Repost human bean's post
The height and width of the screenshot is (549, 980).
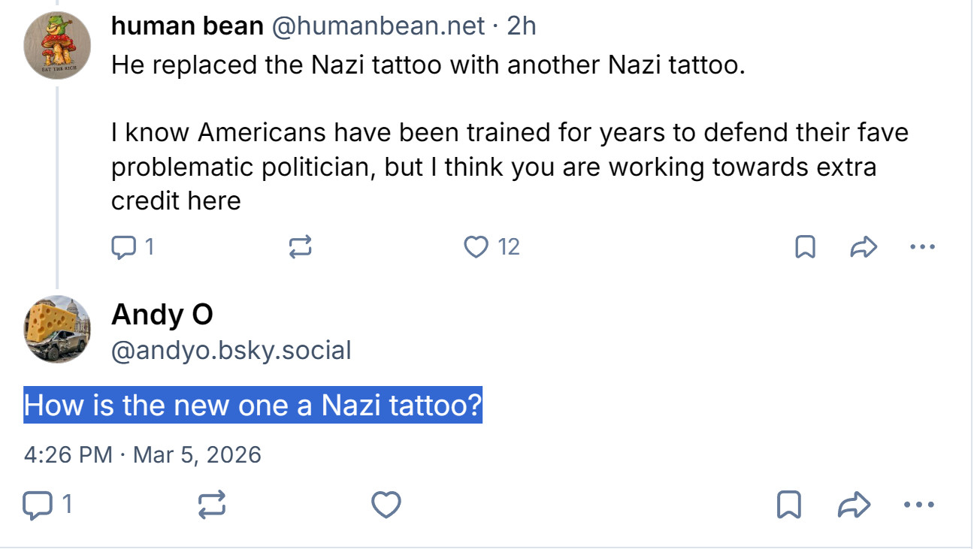[x=301, y=246]
